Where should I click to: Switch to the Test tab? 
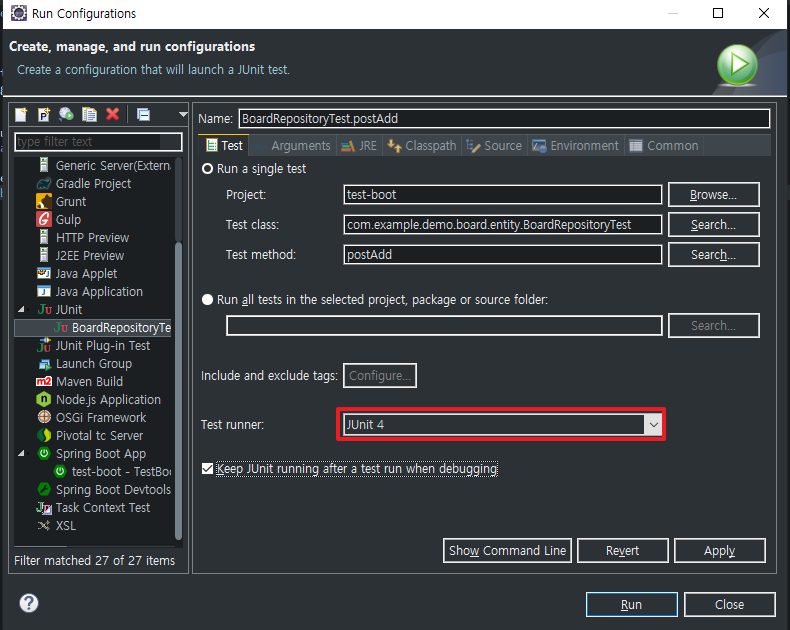[x=224, y=146]
